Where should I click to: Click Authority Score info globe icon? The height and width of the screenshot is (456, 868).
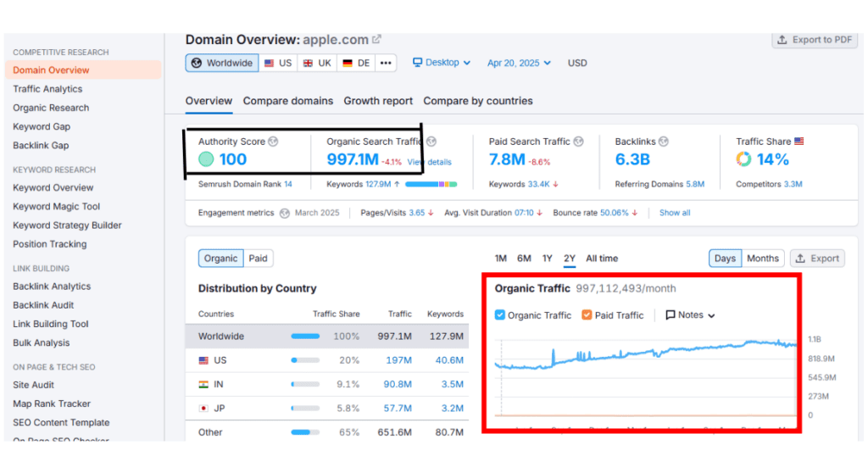click(x=273, y=142)
